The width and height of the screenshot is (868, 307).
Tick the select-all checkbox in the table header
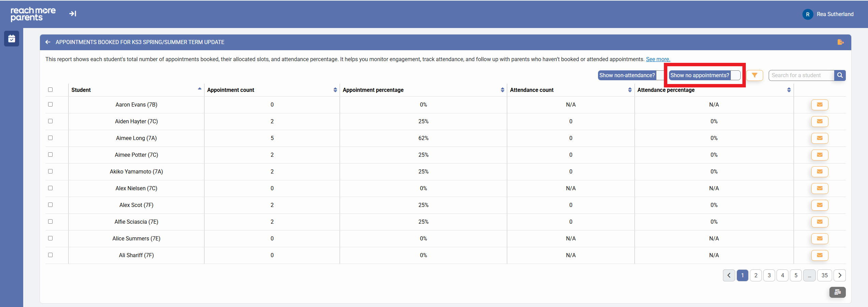(x=51, y=90)
